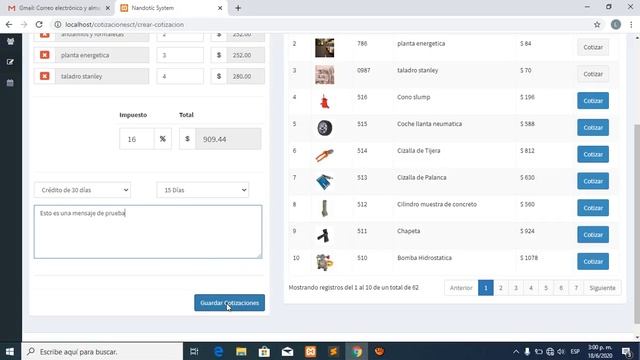Click Guardar Cotizaciones button

pos(229,303)
